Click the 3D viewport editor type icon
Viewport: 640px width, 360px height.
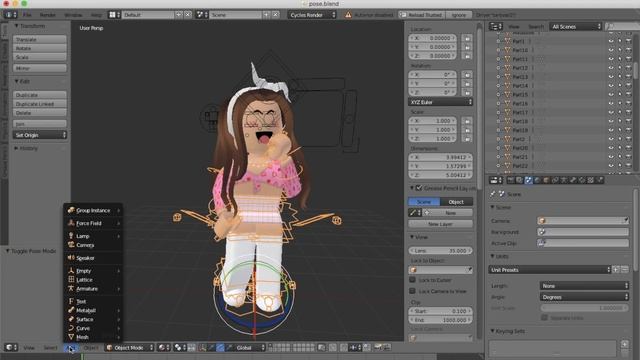point(11,347)
